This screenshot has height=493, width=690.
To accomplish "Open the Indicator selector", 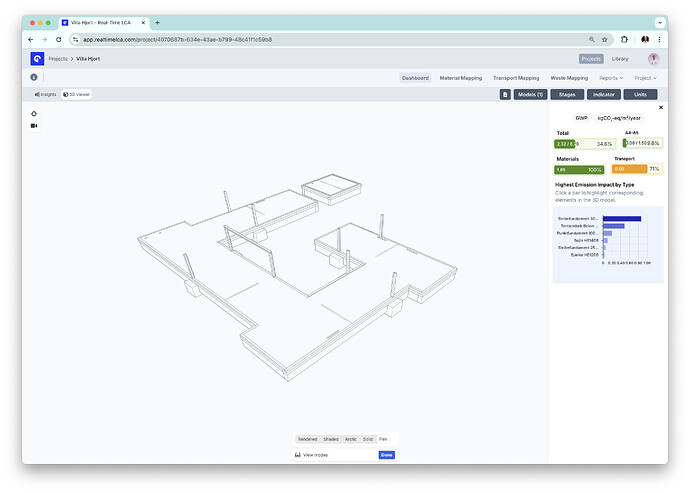I will [603, 95].
